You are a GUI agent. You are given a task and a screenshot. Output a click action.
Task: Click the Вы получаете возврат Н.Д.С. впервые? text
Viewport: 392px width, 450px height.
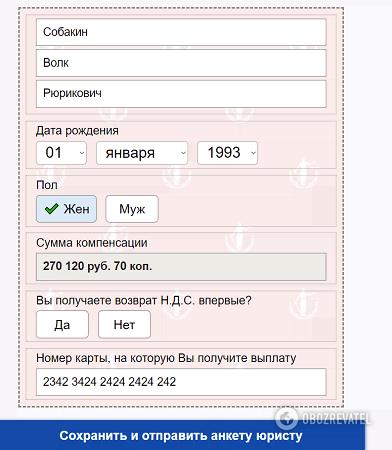point(144,300)
